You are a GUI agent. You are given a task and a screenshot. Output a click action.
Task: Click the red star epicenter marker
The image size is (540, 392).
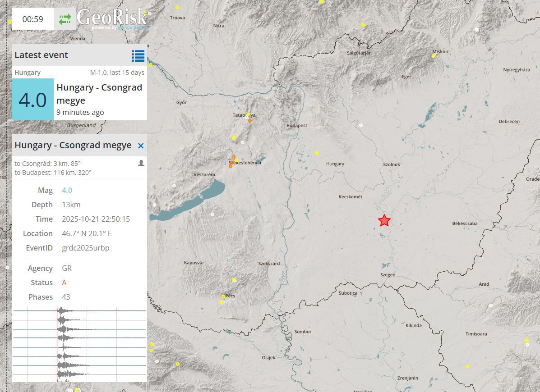[x=384, y=220]
